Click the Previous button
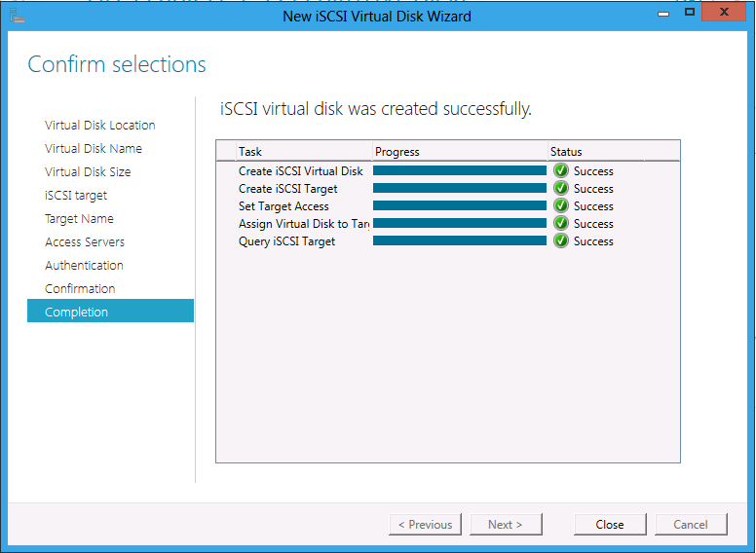Image resolution: width=756 pixels, height=553 pixels. coord(425,524)
